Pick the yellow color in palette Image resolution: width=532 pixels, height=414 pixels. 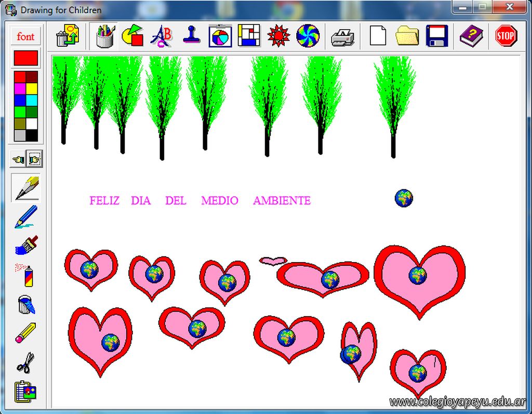32,88
